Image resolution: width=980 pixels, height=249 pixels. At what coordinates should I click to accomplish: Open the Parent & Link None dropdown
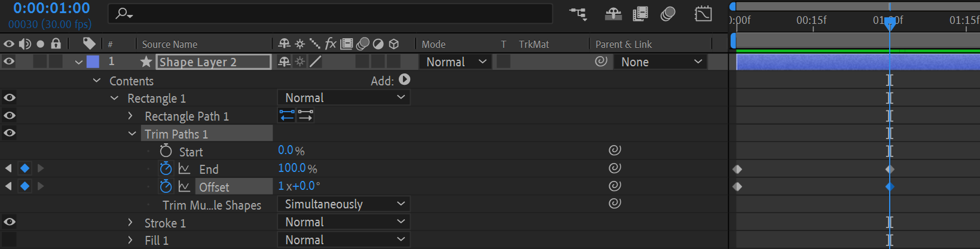point(660,62)
